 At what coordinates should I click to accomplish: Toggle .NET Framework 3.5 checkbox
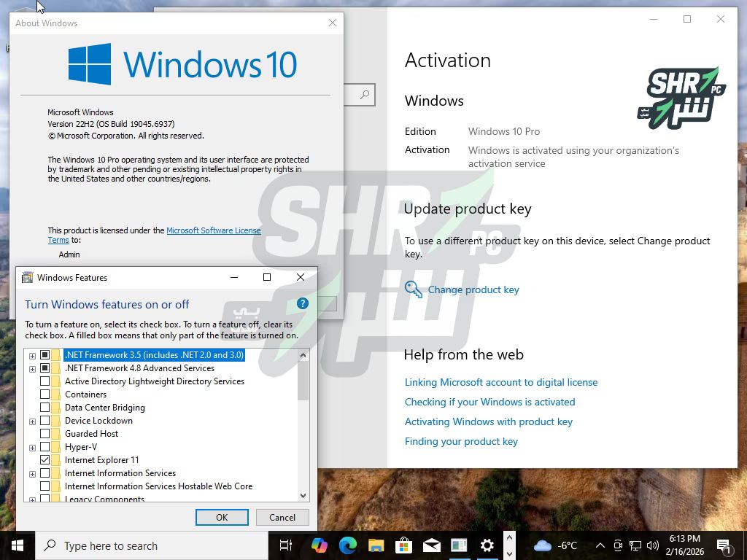[x=44, y=355]
